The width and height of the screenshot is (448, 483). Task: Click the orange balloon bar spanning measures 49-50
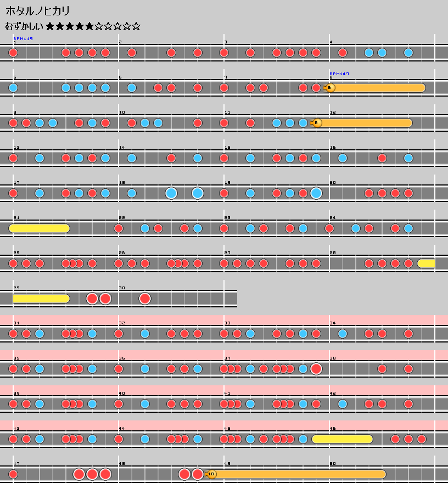[298, 474]
